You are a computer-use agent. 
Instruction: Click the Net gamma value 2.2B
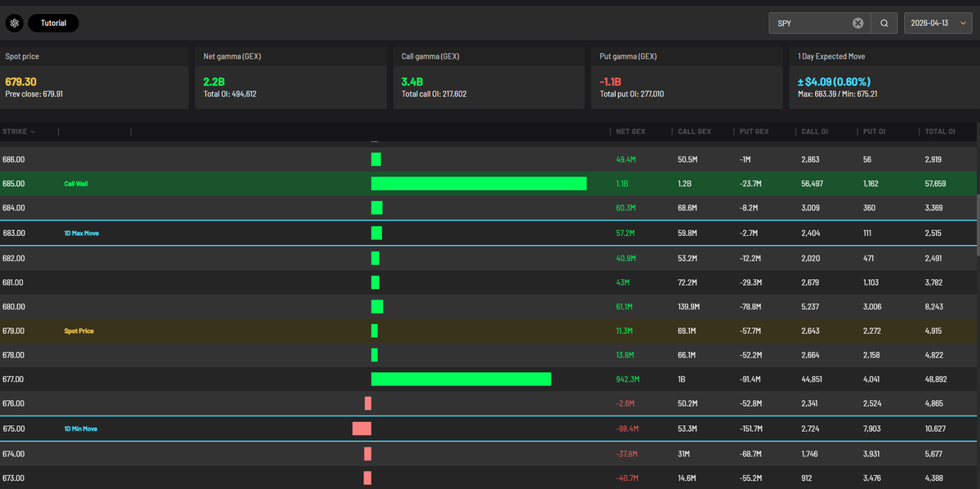[x=215, y=82]
